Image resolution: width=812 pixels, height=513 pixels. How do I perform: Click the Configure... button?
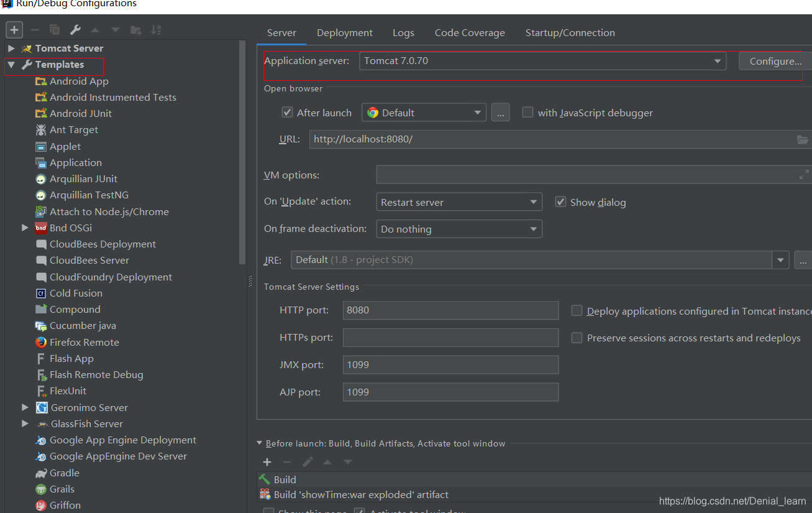pyautogui.click(x=775, y=61)
